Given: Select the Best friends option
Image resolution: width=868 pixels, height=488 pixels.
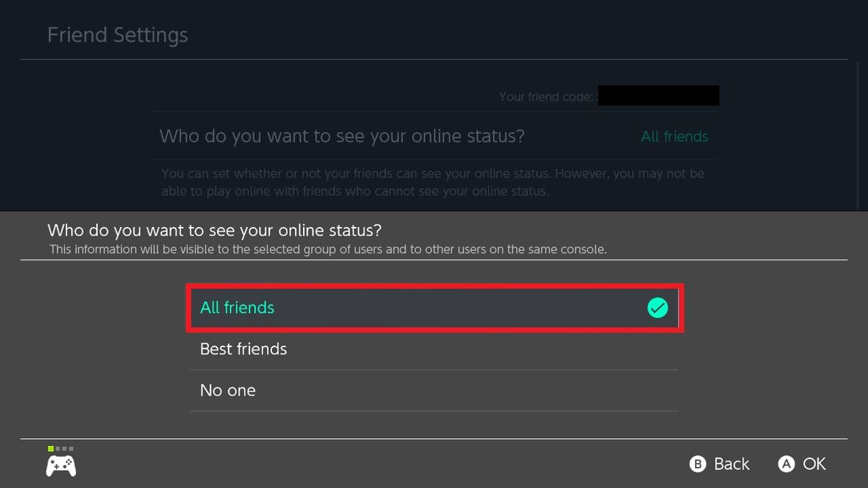Looking at the screenshot, I should tap(244, 348).
